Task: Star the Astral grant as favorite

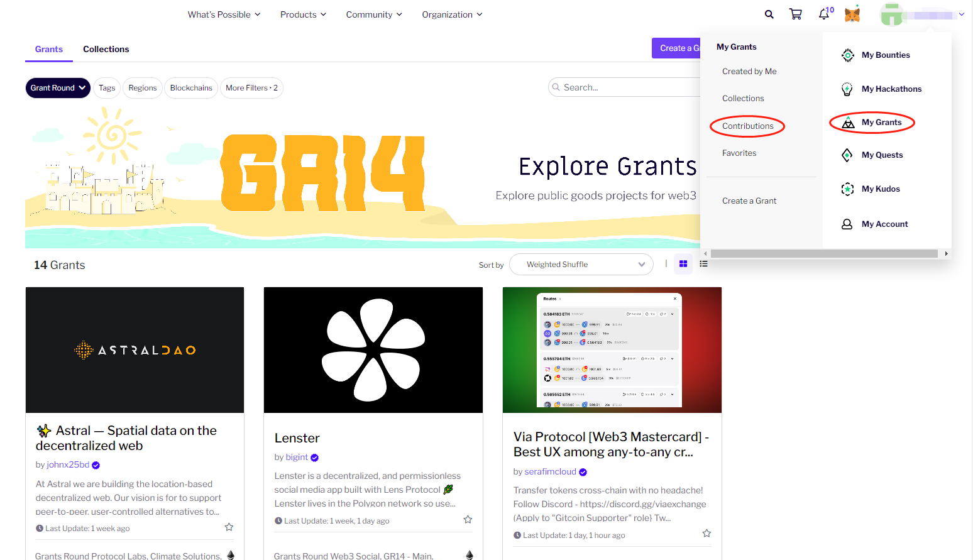Action: click(x=229, y=527)
